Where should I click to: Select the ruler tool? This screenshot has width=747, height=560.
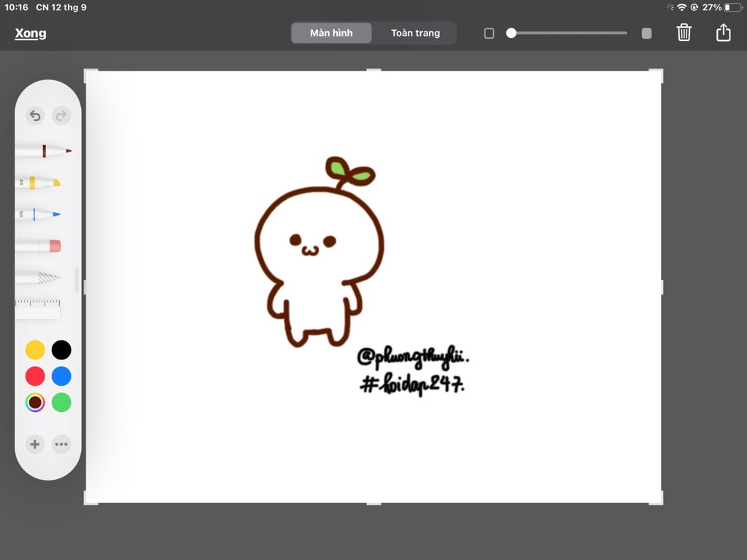(38, 309)
